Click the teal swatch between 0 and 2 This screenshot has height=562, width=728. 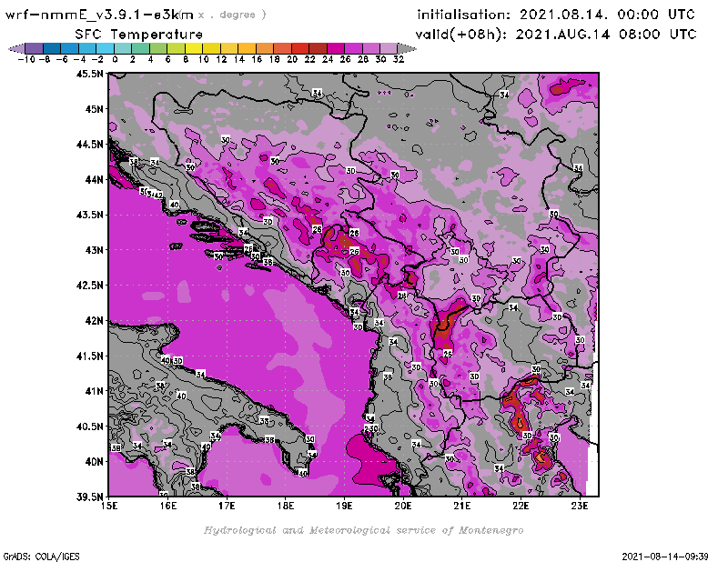pos(123,48)
